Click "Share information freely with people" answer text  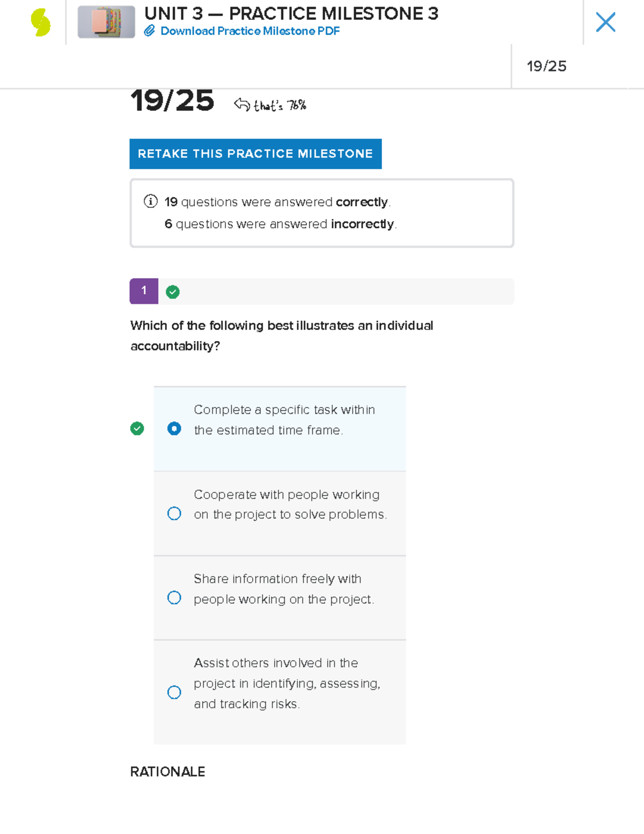(283, 589)
